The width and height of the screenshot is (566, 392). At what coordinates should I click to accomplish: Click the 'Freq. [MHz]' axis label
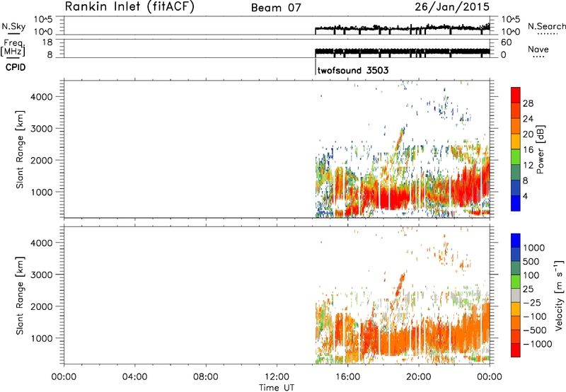(13, 48)
